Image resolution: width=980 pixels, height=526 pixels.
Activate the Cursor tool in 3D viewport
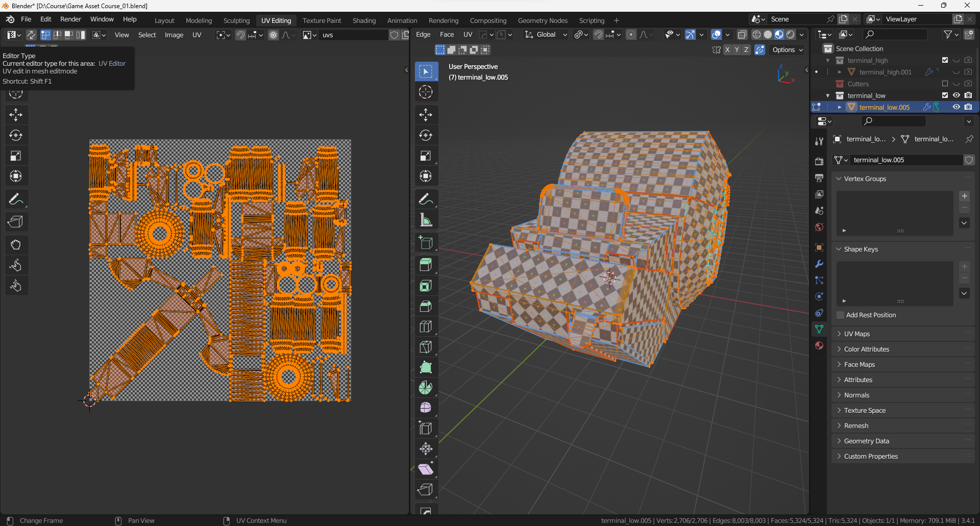click(426, 92)
